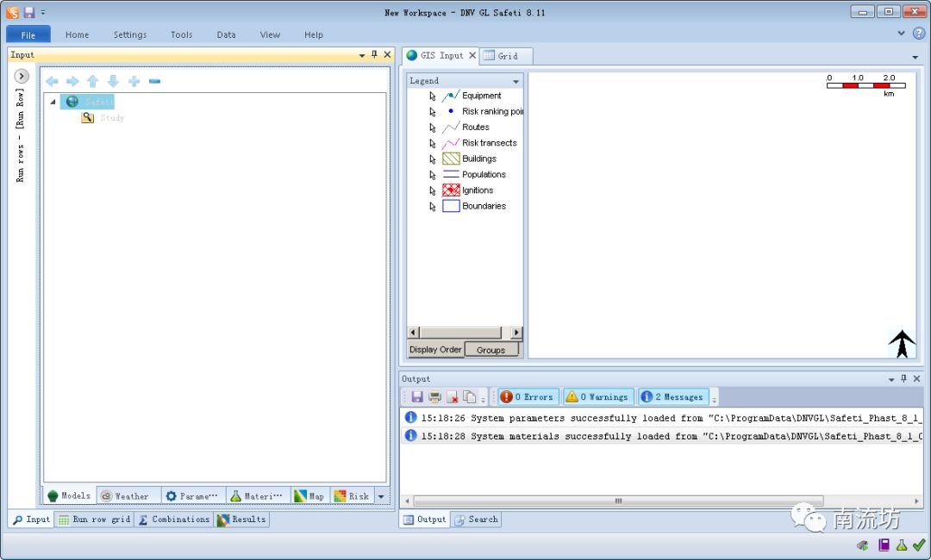
Task: Toggle the 2 Messages filter
Action: click(672, 397)
